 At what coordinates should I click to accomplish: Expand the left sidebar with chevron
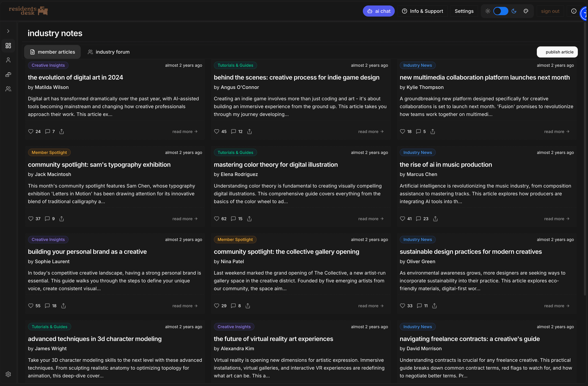point(8,31)
